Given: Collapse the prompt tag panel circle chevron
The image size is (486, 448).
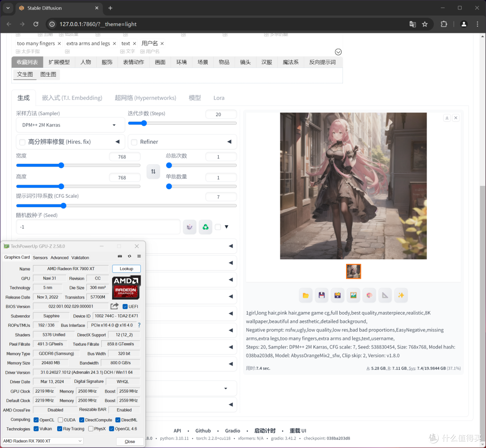Looking at the screenshot, I should click(x=338, y=52).
